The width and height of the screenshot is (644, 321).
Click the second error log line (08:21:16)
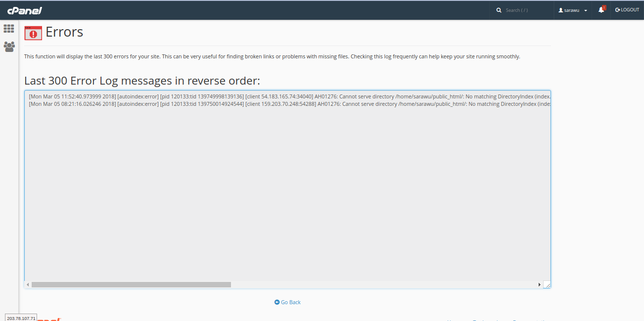(287, 104)
